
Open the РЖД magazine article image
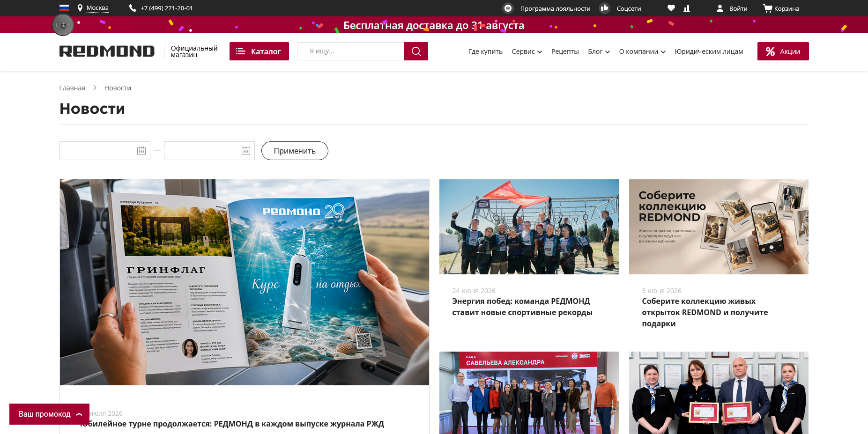245,282
